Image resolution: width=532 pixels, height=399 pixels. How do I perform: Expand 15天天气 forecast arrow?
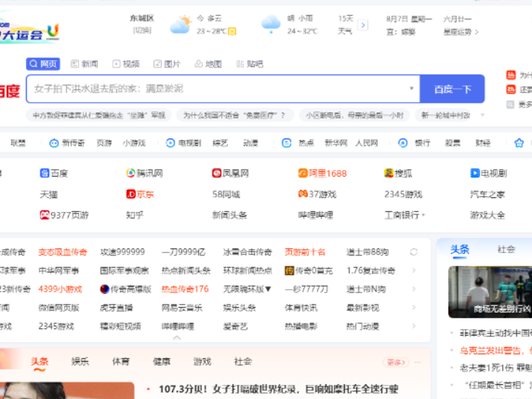363,25
